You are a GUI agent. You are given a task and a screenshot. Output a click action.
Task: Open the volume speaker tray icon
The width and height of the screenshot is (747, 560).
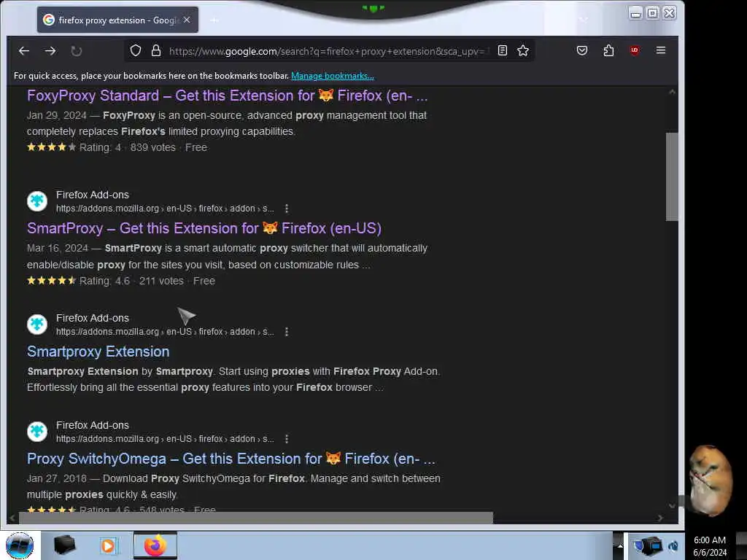coord(673,545)
